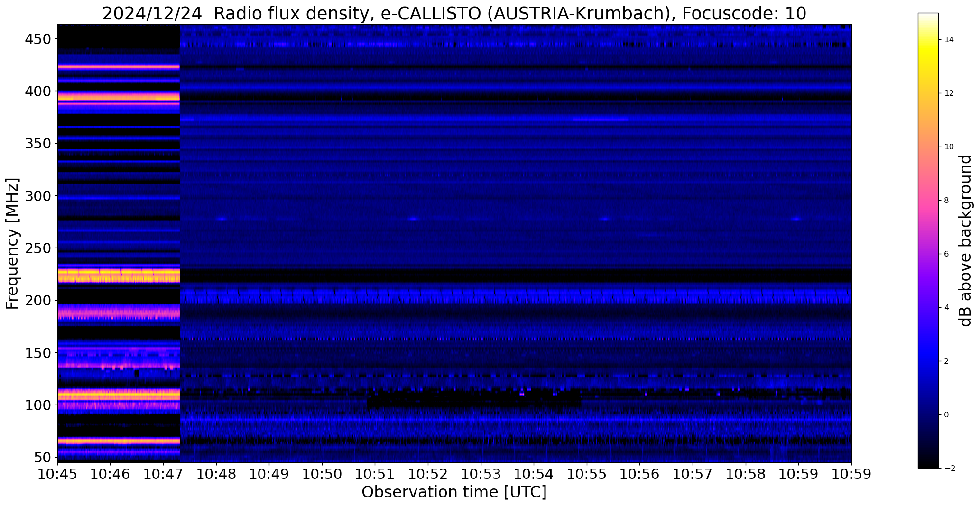Click the 400 frequency tick label
This screenshot has width=980, height=506.
coord(37,91)
